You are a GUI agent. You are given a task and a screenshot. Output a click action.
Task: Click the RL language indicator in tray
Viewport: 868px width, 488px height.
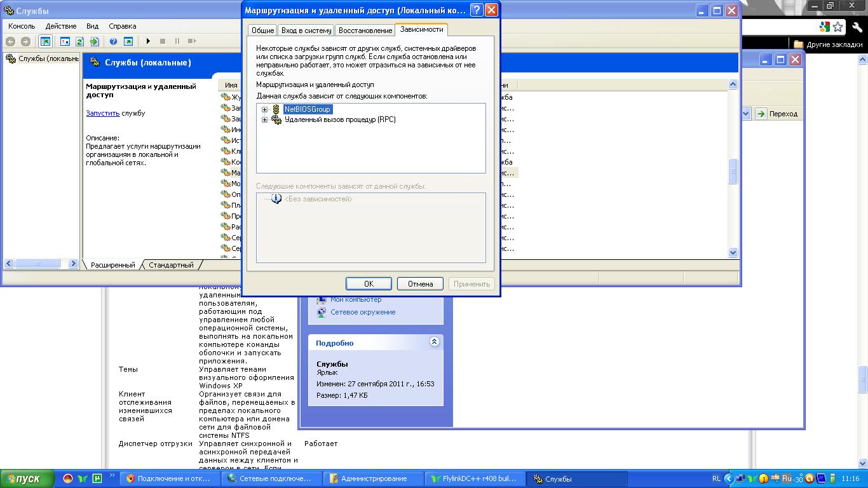tap(717, 479)
